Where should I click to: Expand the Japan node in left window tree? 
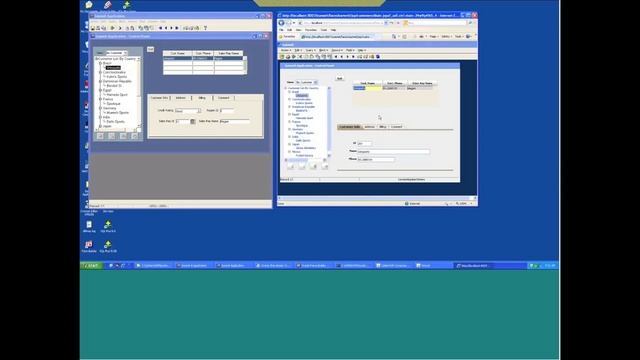100,126
